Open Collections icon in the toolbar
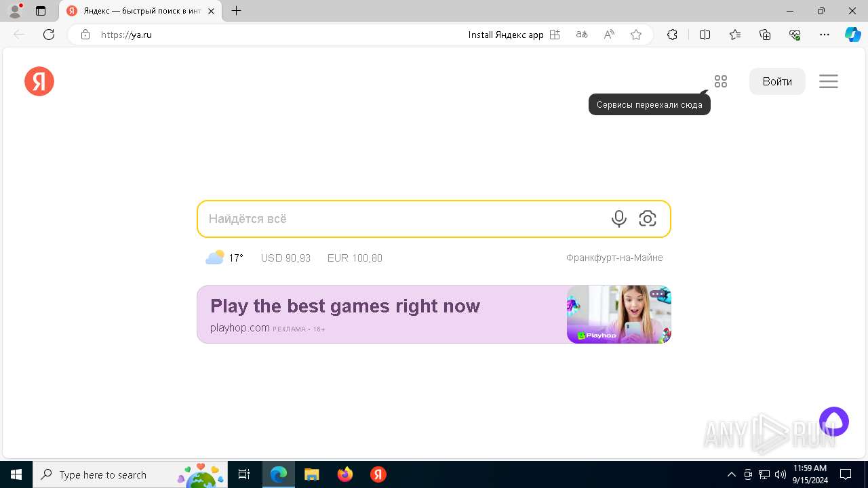The image size is (868, 488). click(x=765, y=35)
